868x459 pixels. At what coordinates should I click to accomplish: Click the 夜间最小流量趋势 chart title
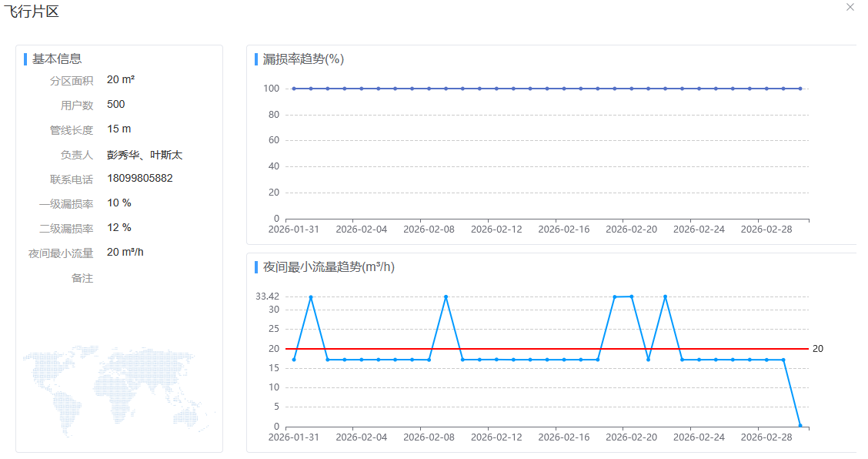point(329,267)
